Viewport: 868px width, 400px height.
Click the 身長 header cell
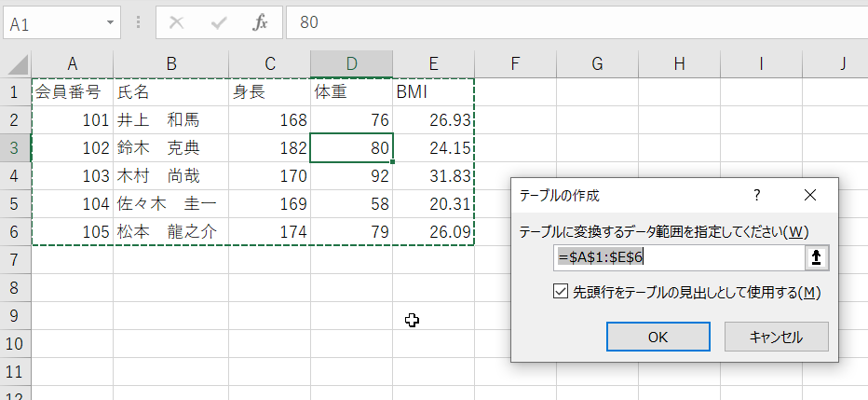[269, 92]
